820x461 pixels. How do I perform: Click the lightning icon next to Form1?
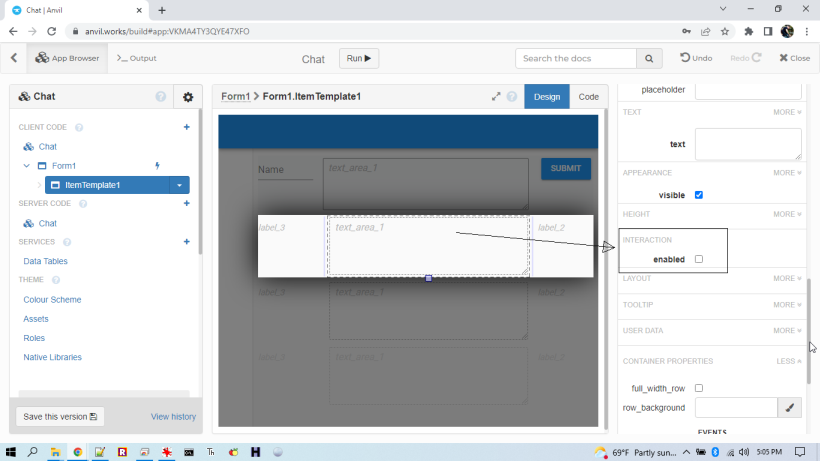157,165
